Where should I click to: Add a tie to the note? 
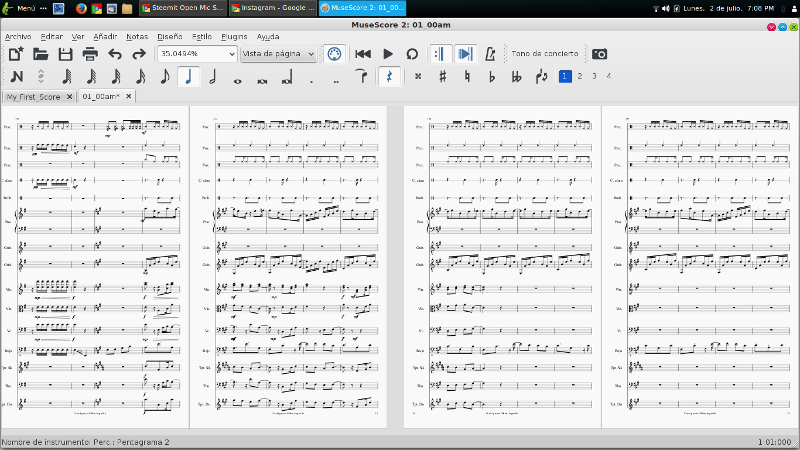tap(361, 77)
